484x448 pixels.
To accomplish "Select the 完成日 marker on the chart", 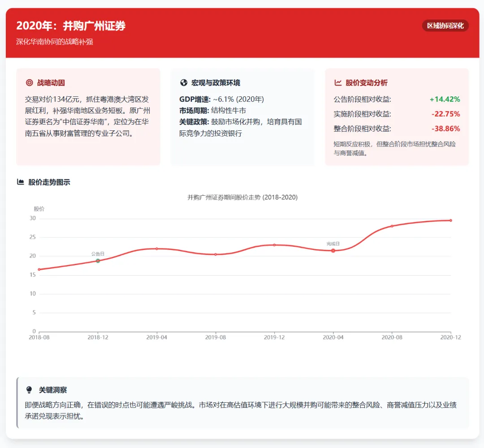I will [333, 250].
